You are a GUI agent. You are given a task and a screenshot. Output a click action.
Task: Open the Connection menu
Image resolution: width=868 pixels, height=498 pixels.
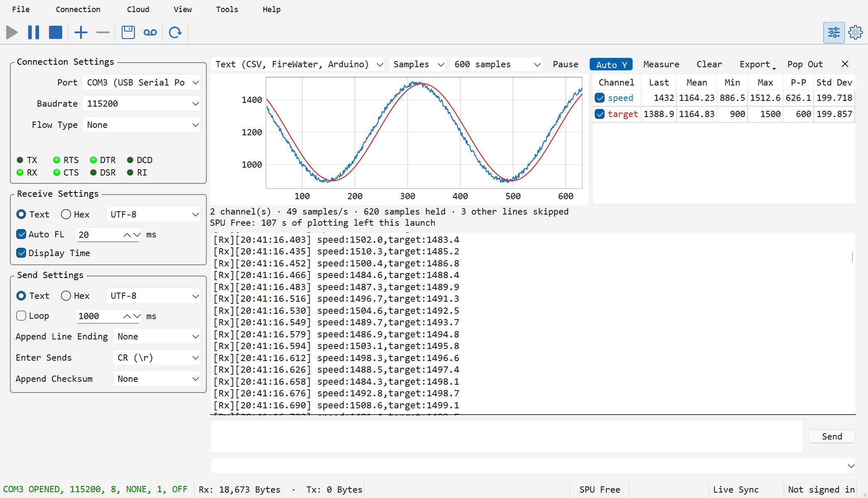(x=78, y=10)
